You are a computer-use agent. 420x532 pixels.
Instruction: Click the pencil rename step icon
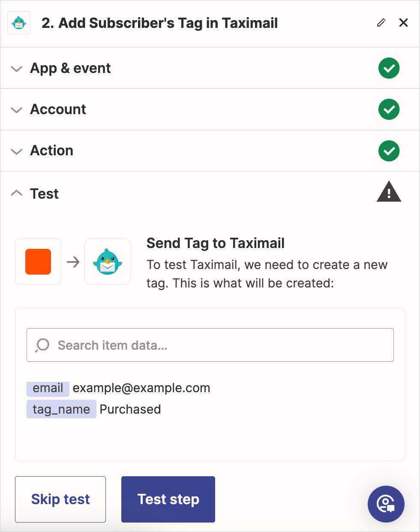point(381,23)
